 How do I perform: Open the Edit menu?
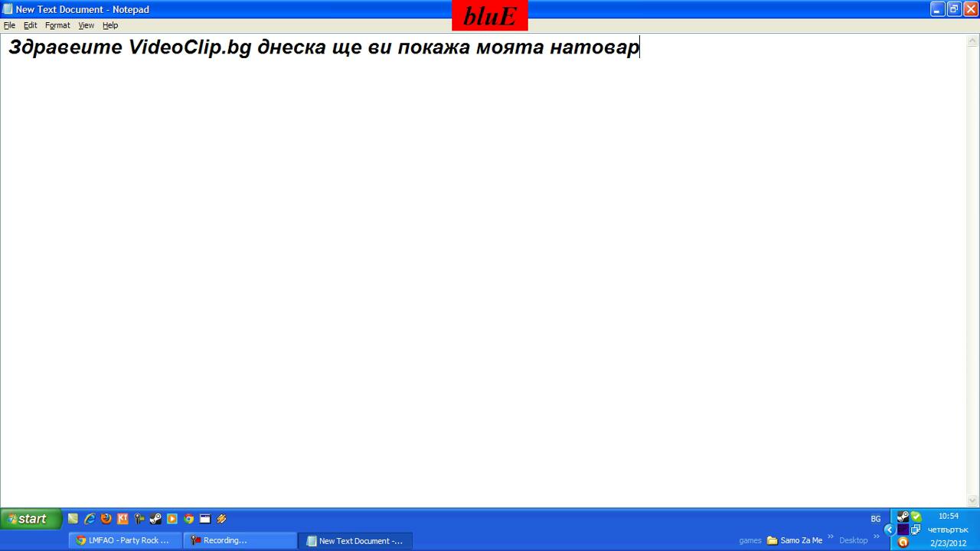[30, 25]
